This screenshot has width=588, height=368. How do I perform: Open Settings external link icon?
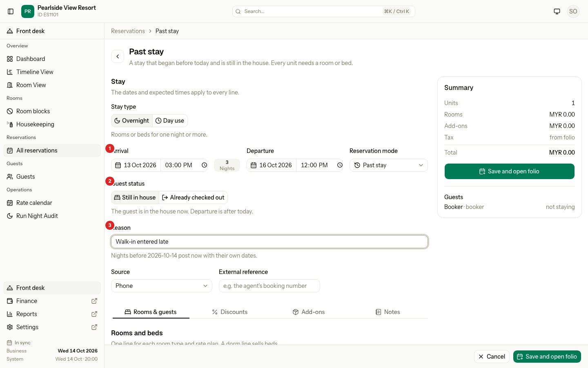click(94, 327)
